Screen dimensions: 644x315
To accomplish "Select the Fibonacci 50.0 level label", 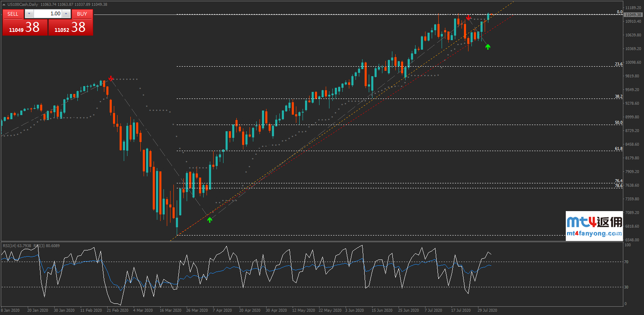I will pos(619,123).
